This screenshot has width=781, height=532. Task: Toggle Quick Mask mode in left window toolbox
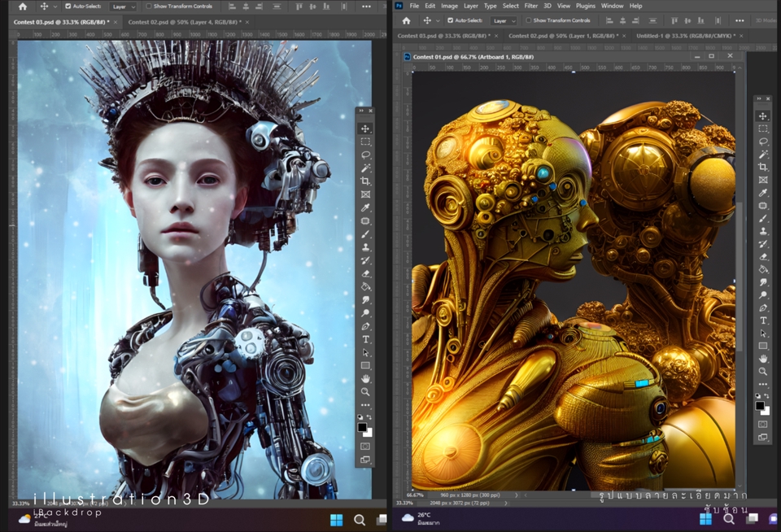tap(365, 447)
